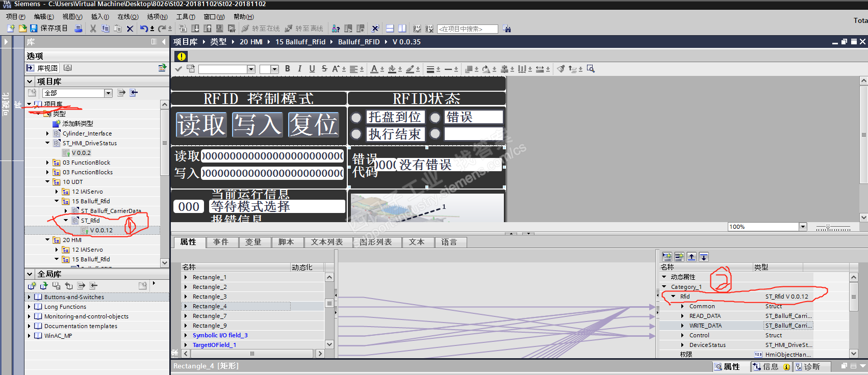
Task: Click the copy icon in the main toolbar
Action: tap(105, 29)
